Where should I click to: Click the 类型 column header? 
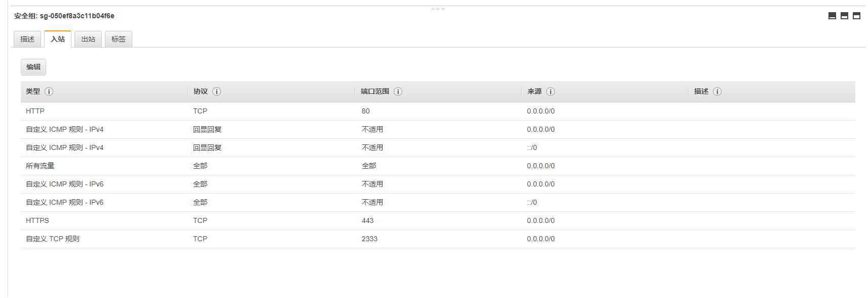[33, 92]
